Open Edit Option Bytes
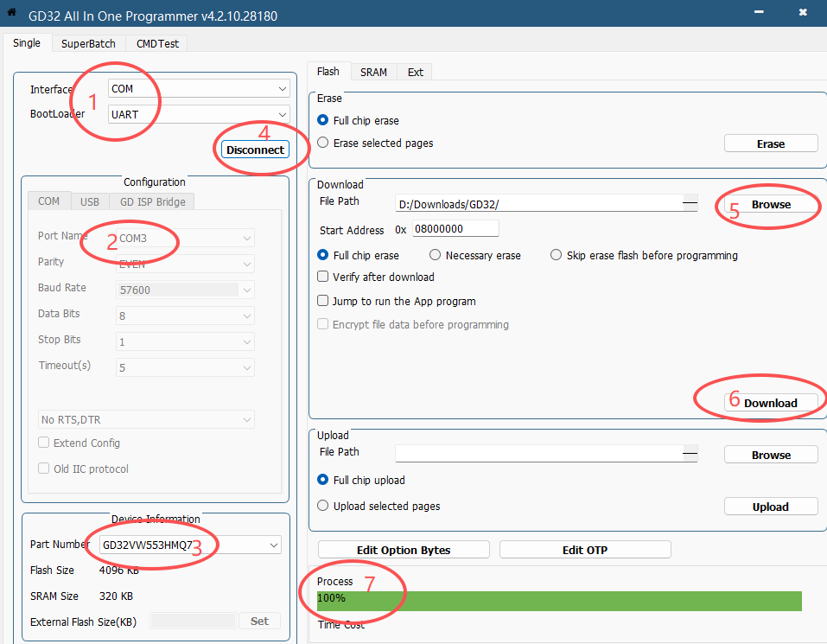The width and height of the screenshot is (827, 644). coord(404,550)
